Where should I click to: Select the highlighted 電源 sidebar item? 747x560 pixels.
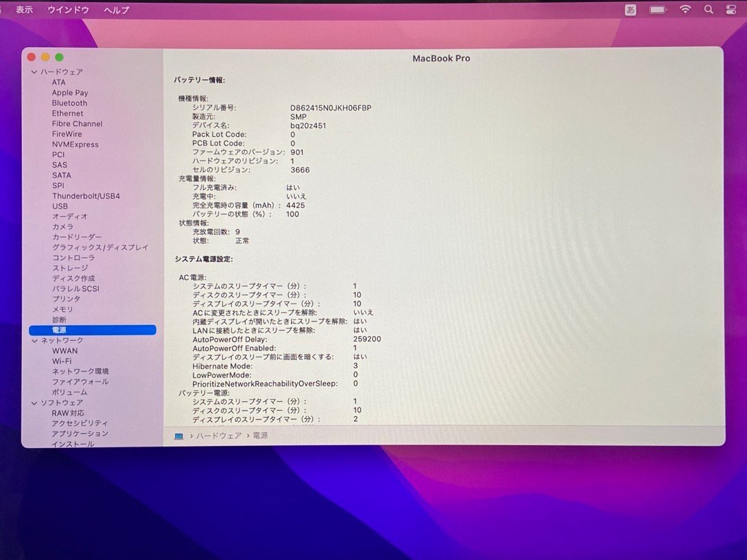point(93,330)
